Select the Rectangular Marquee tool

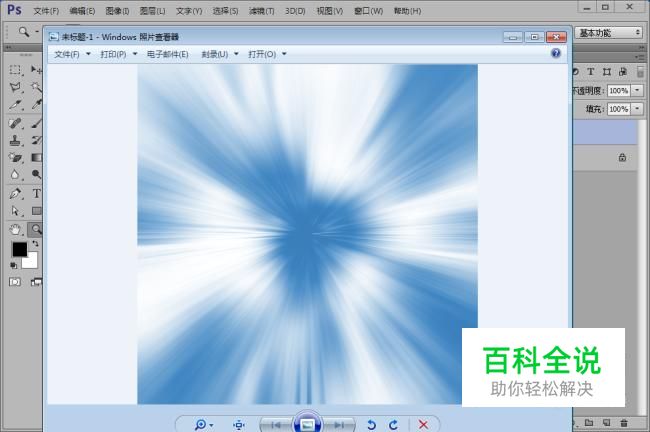pos(15,70)
